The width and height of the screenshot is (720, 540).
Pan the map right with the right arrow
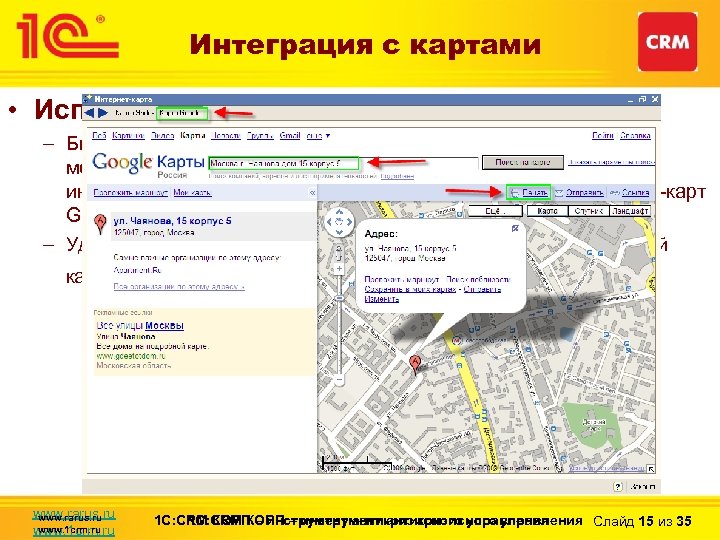click(x=349, y=222)
